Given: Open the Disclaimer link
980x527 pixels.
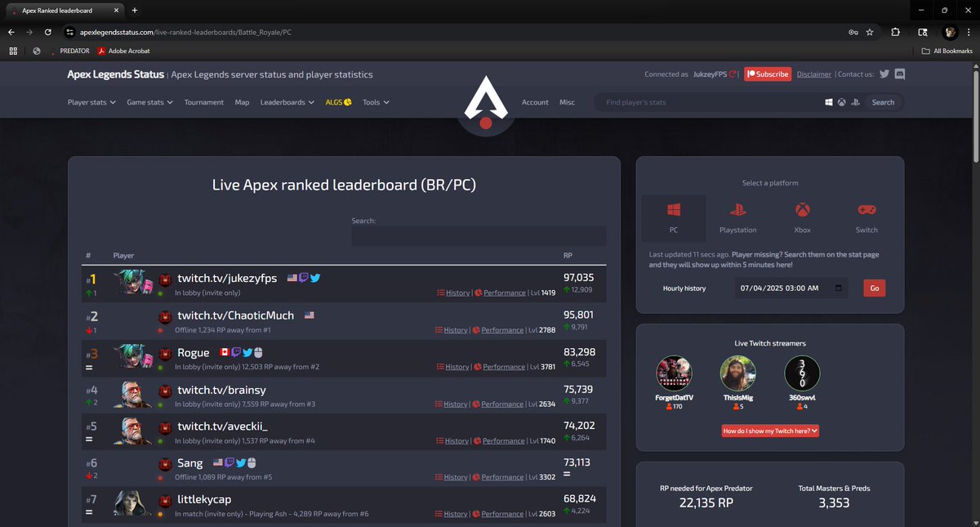Looking at the screenshot, I should 814,74.
